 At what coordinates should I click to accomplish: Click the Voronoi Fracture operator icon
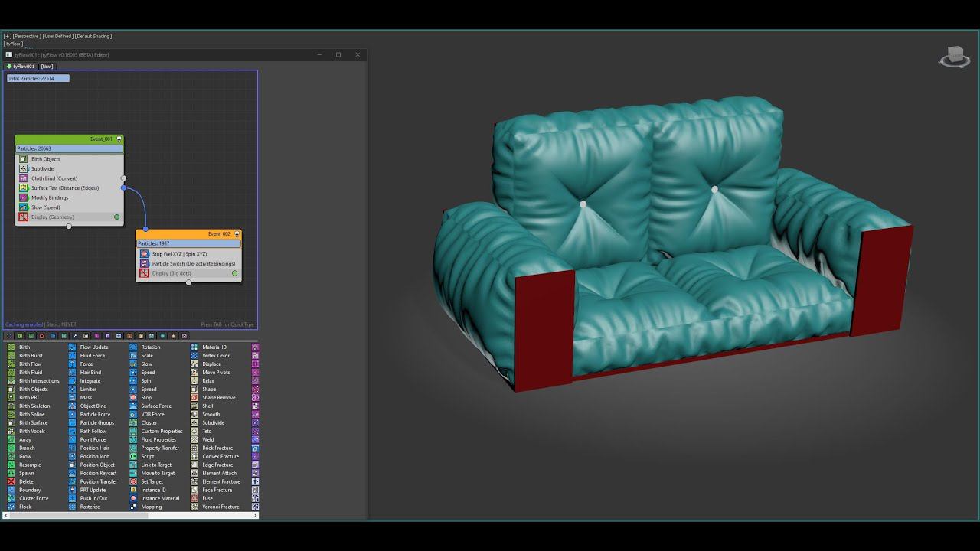pyautogui.click(x=194, y=507)
